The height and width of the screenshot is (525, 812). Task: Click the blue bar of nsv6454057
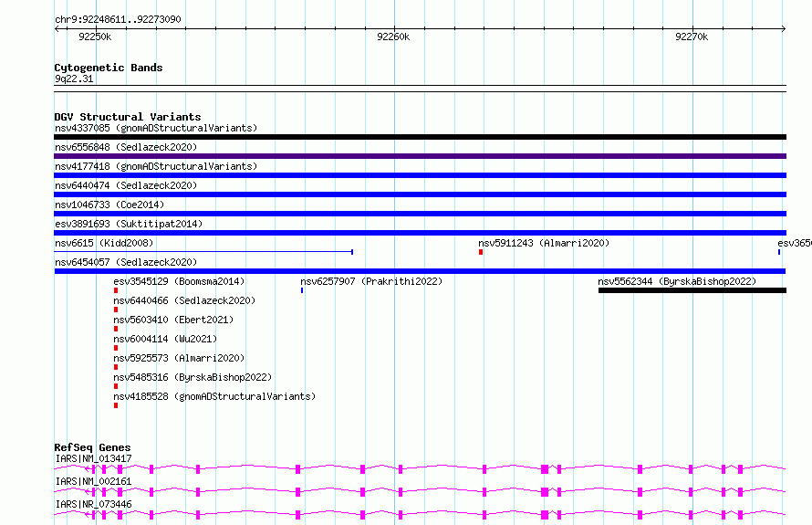click(x=420, y=271)
